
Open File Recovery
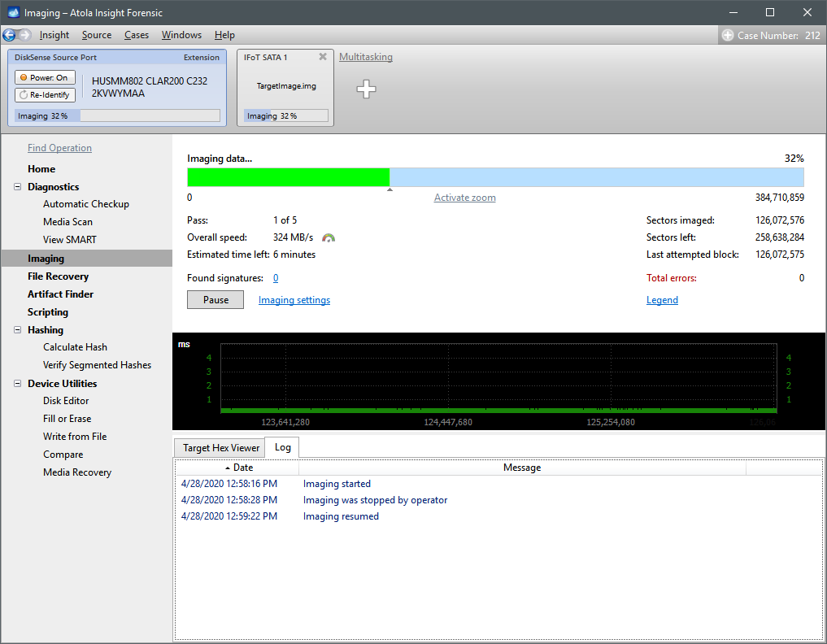[x=58, y=276]
